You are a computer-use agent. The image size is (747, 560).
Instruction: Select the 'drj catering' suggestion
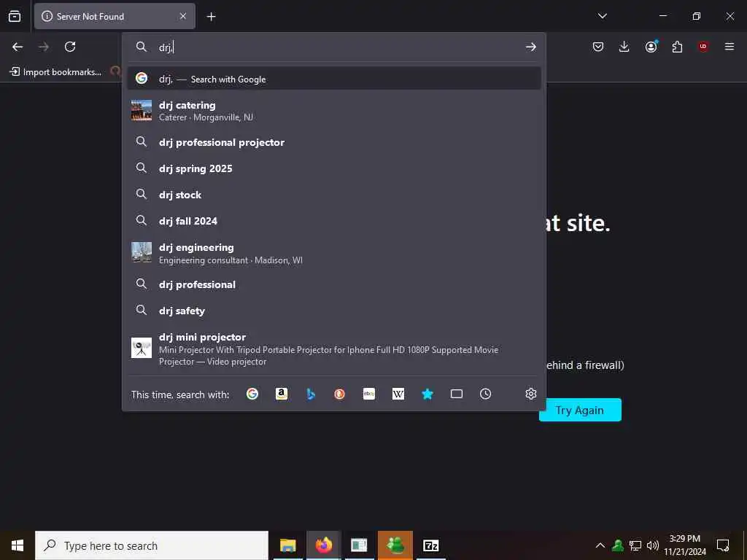(334, 111)
